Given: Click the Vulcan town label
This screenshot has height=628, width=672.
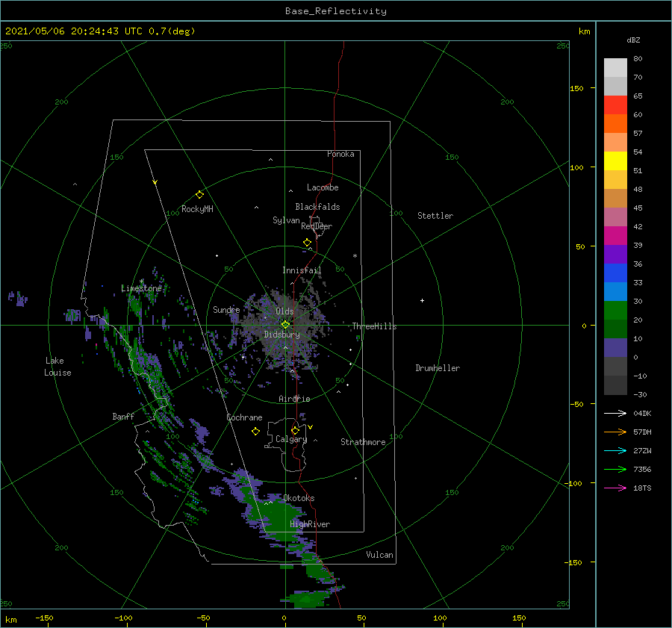Looking at the screenshot, I should [x=379, y=555].
